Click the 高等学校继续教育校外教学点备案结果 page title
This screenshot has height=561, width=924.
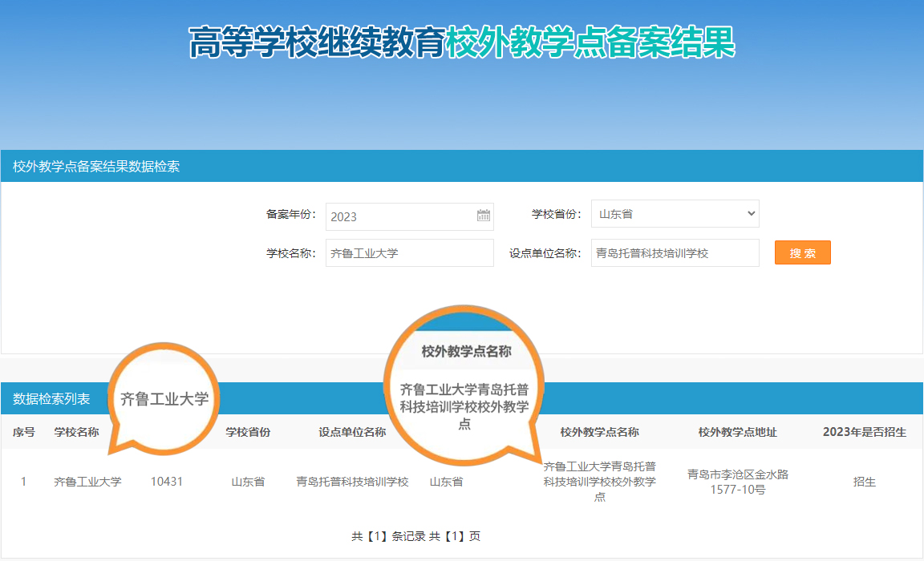click(x=462, y=42)
